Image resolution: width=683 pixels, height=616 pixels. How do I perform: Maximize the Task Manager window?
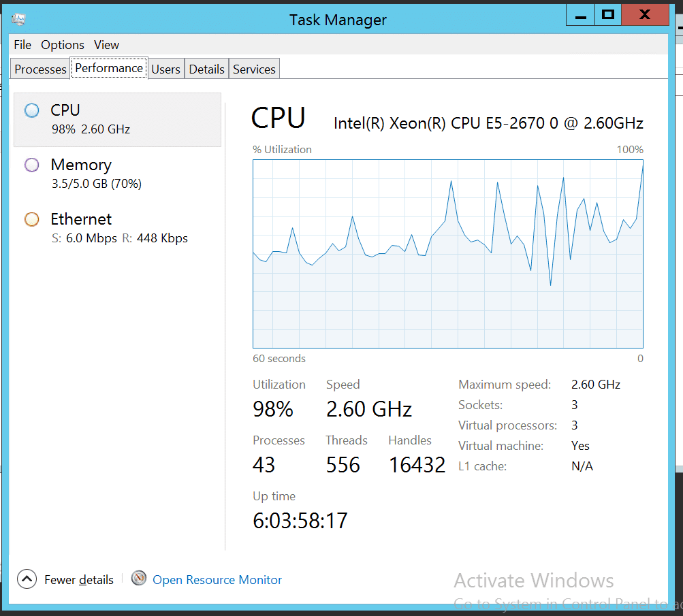pyautogui.click(x=608, y=14)
